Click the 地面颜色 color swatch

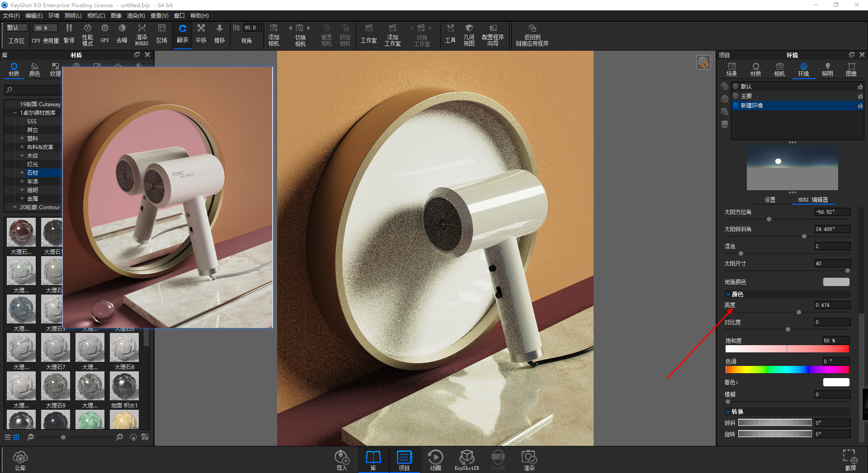coord(836,282)
